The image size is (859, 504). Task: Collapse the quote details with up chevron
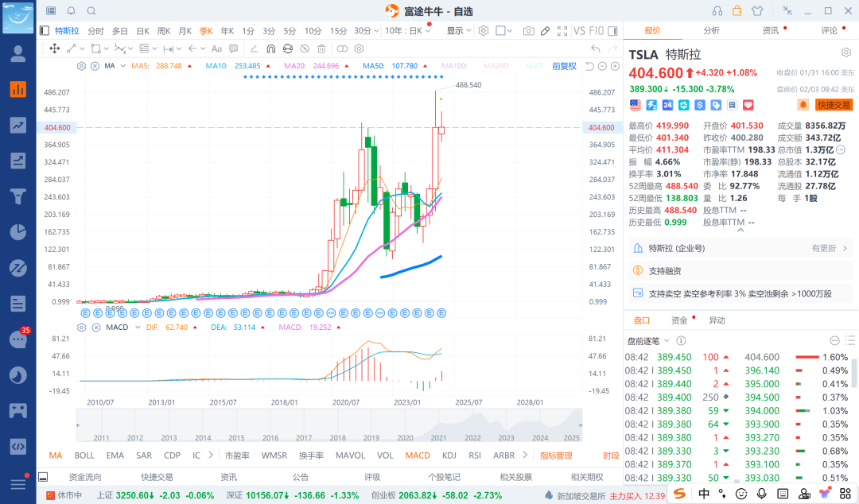click(740, 230)
